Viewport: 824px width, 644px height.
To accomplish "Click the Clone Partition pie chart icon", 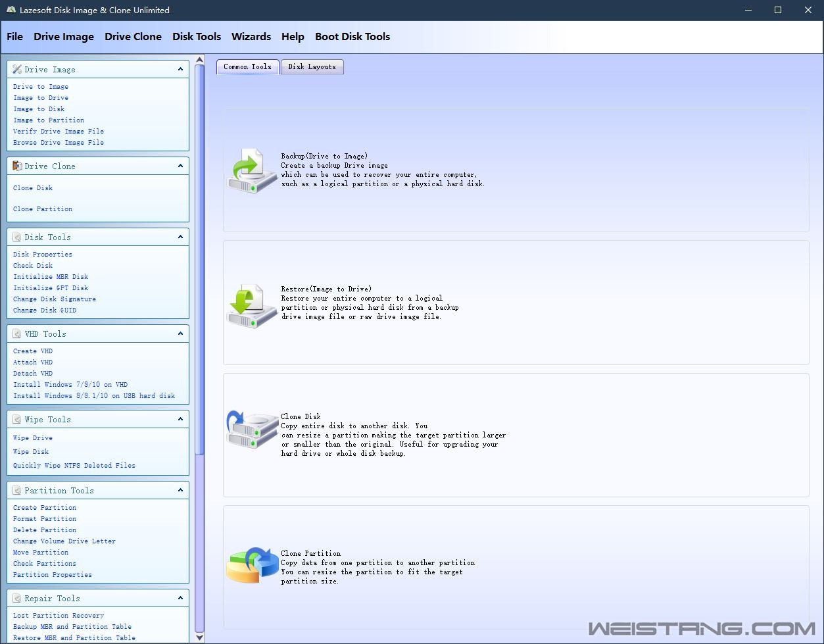I will 253,566.
